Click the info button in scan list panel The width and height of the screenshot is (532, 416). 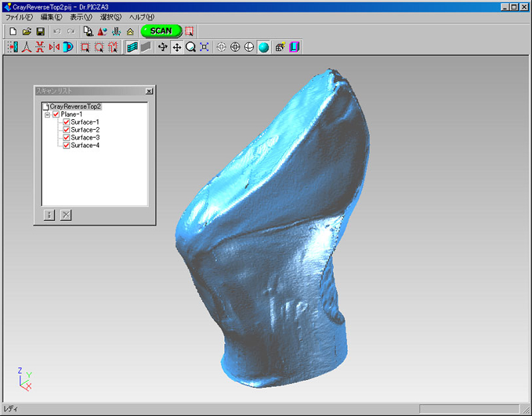[49, 214]
